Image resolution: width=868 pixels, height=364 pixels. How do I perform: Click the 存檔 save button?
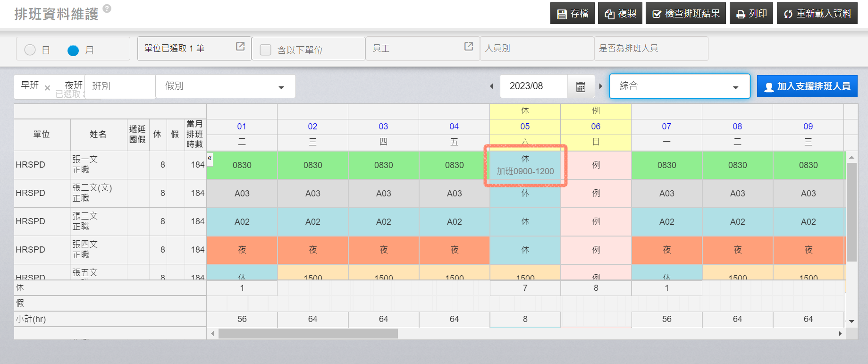coord(572,14)
